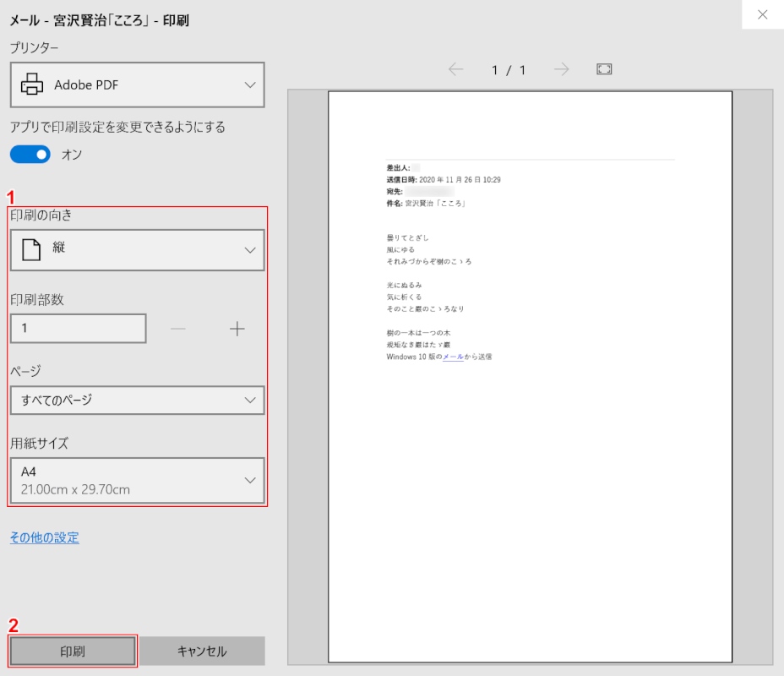Viewport: 784px width, 676px height.
Task: Click the copies input field showing 1
Action: [78, 328]
